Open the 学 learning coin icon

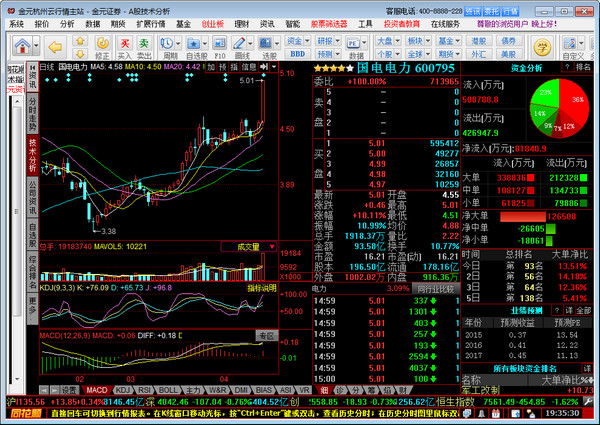point(542,47)
